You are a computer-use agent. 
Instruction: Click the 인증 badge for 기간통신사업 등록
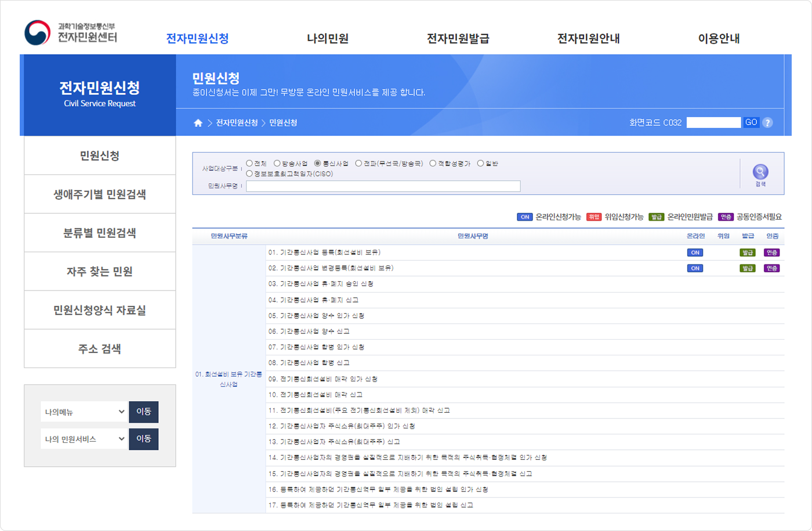772,253
